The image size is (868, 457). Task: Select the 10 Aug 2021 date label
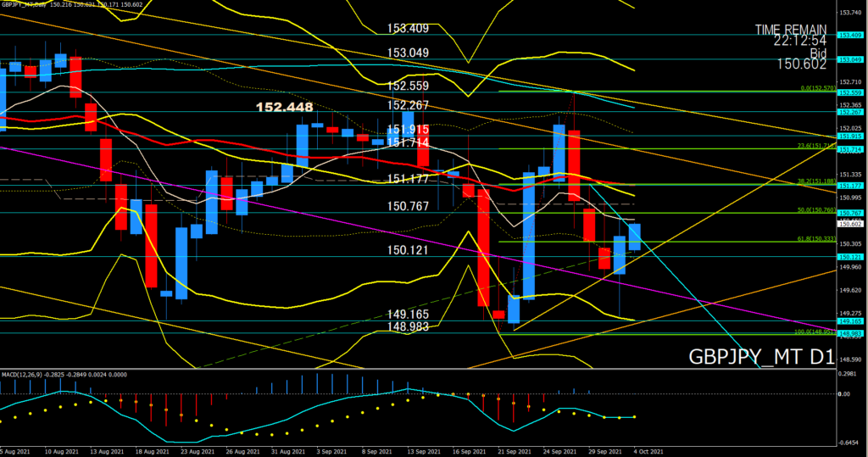(61, 451)
